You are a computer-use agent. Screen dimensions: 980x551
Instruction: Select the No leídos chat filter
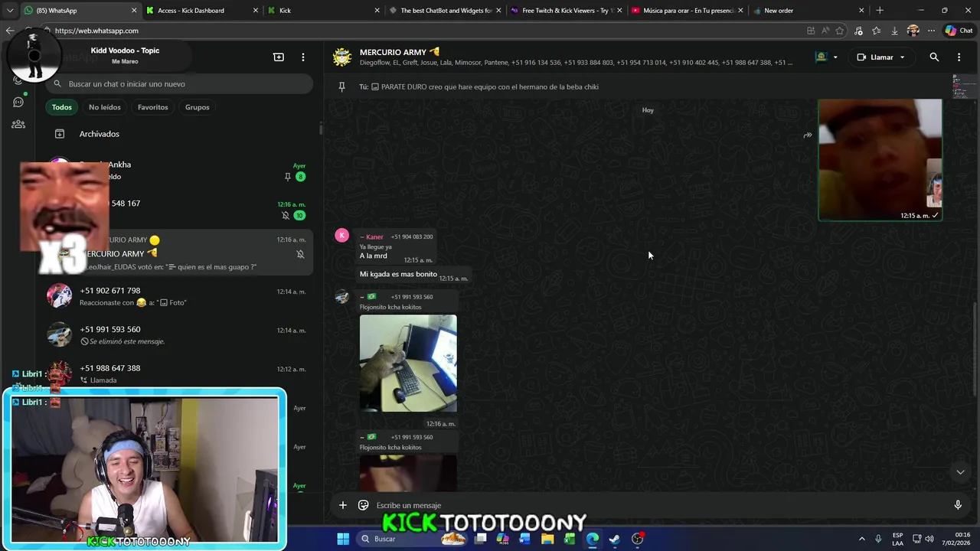pyautogui.click(x=105, y=107)
